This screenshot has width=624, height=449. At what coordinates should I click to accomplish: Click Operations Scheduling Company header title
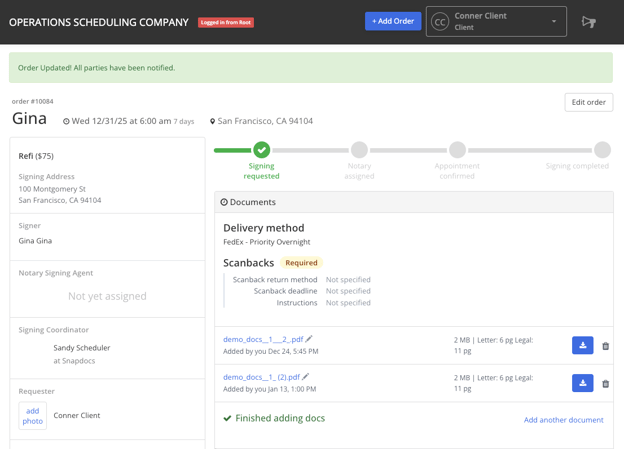[x=98, y=22]
